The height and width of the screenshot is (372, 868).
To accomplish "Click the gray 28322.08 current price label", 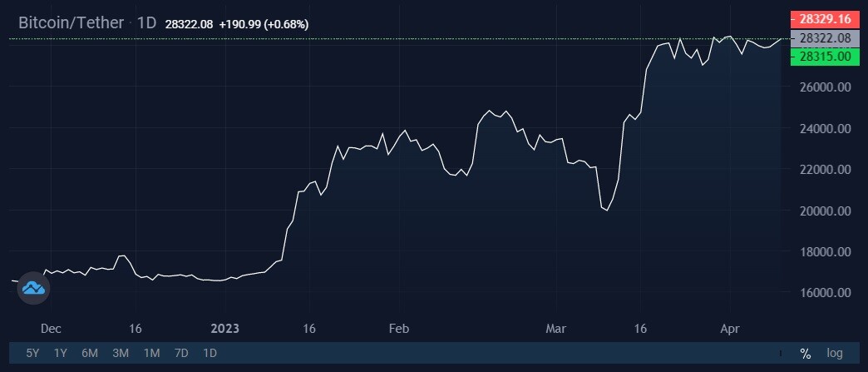I will pos(825,38).
